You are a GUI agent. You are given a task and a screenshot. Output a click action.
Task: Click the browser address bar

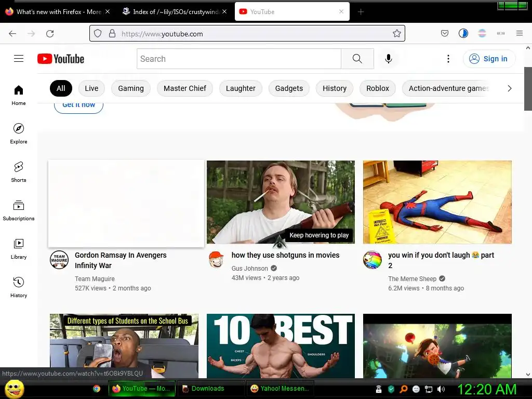(x=247, y=34)
